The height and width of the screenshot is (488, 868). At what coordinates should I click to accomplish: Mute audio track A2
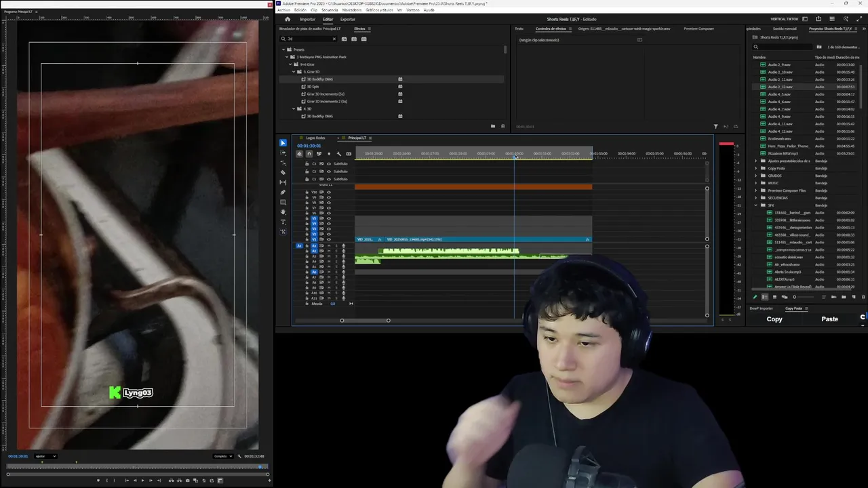click(329, 251)
